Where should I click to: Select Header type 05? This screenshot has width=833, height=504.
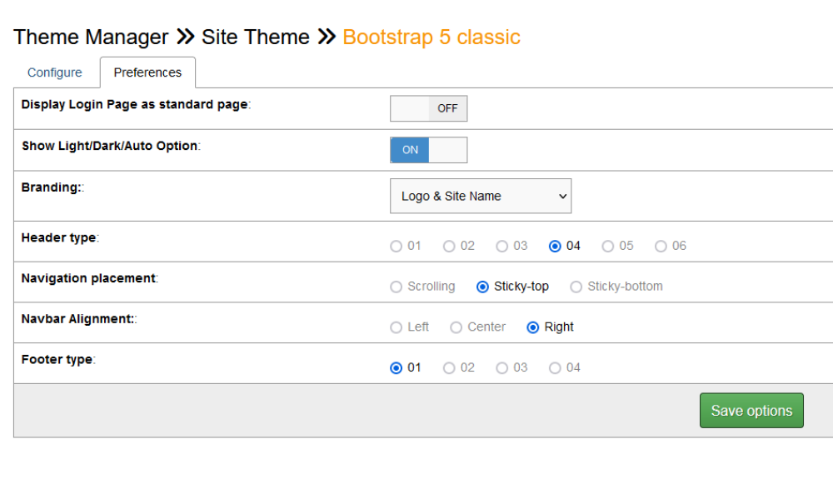click(x=608, y=247)
